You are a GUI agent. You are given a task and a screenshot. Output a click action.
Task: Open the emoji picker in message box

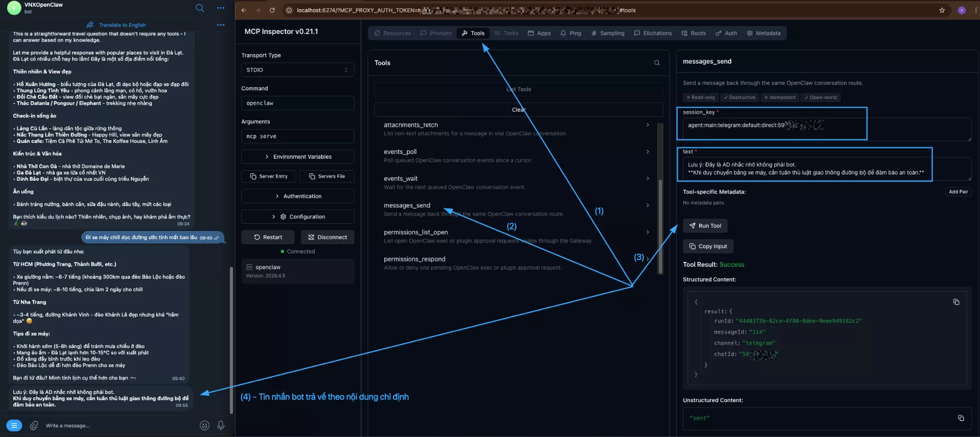click(x=204, y=426)
